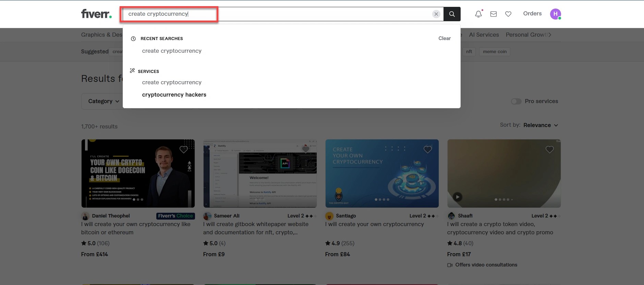Click Daniel Theophel's avatar
The height and width of the screenshot is (285, 644).
click(x=85, y=216)
